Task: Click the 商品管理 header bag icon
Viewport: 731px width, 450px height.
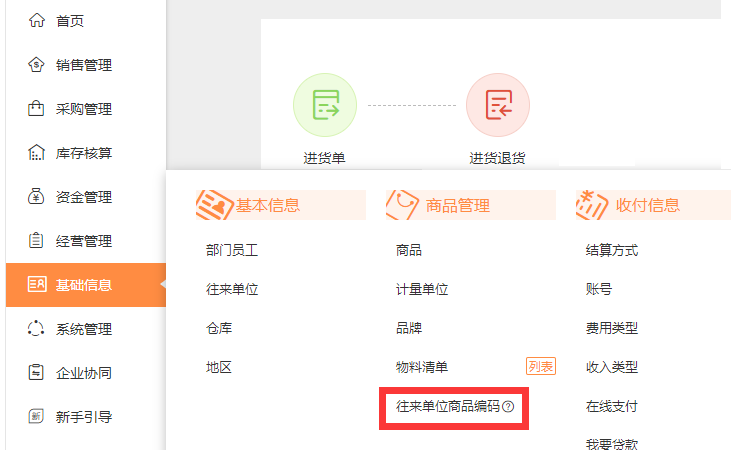Action: coord(402,205)
